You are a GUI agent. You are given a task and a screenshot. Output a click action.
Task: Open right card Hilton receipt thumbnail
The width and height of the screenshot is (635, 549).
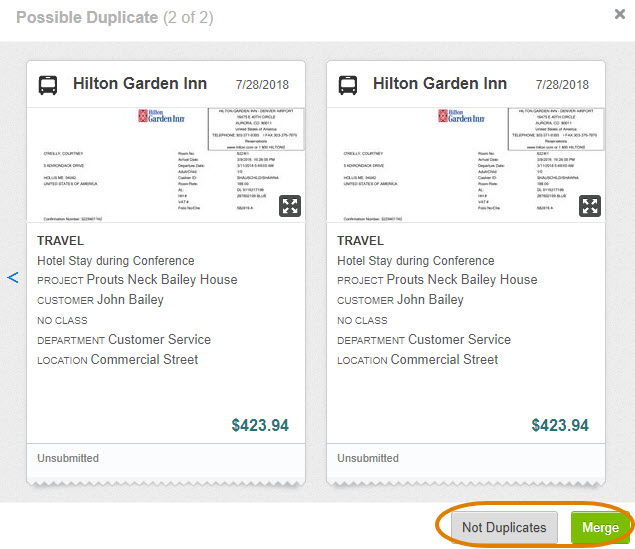[x=466, y=165]
